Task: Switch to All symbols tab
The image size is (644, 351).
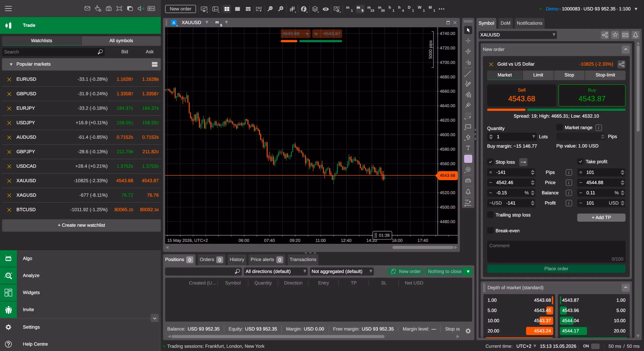Action: pos(121,41)
